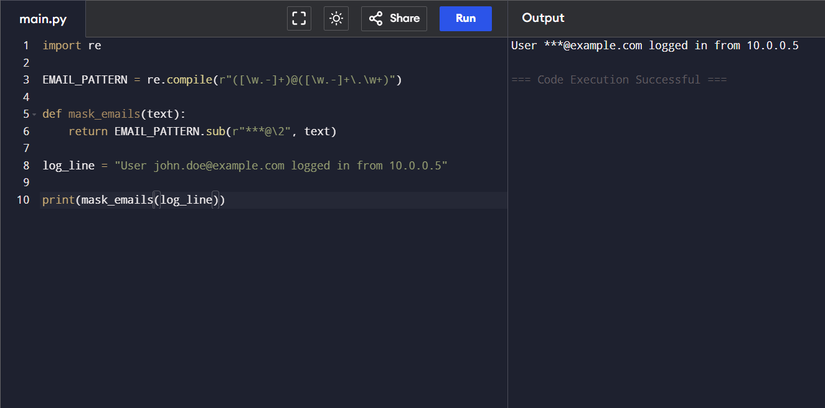Switch to the Output panel tab

pyautogui.click(x=543, y=18)
